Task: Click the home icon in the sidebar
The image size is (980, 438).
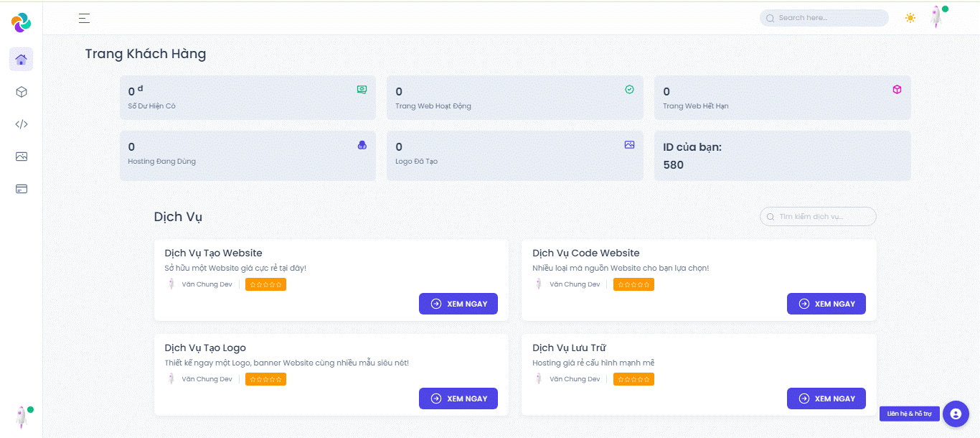Action: click(22, 60)
